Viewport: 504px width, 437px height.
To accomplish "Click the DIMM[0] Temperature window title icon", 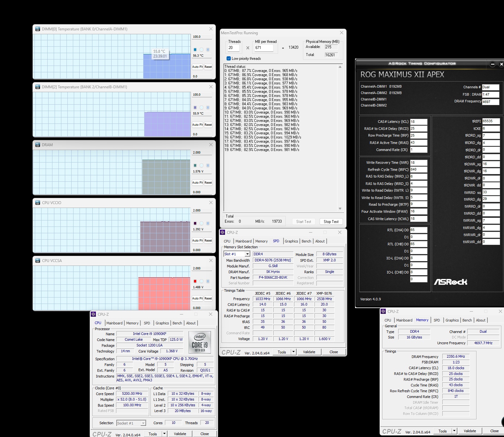I will [x=38, y=29].
